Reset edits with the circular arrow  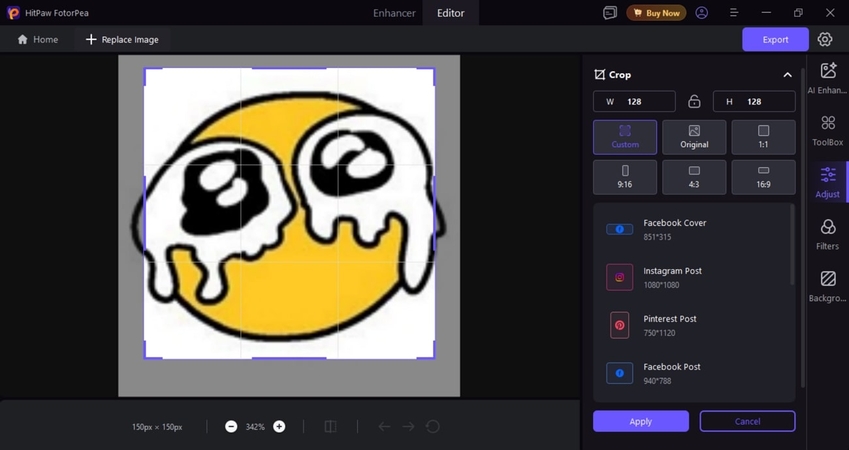point(433,427)
